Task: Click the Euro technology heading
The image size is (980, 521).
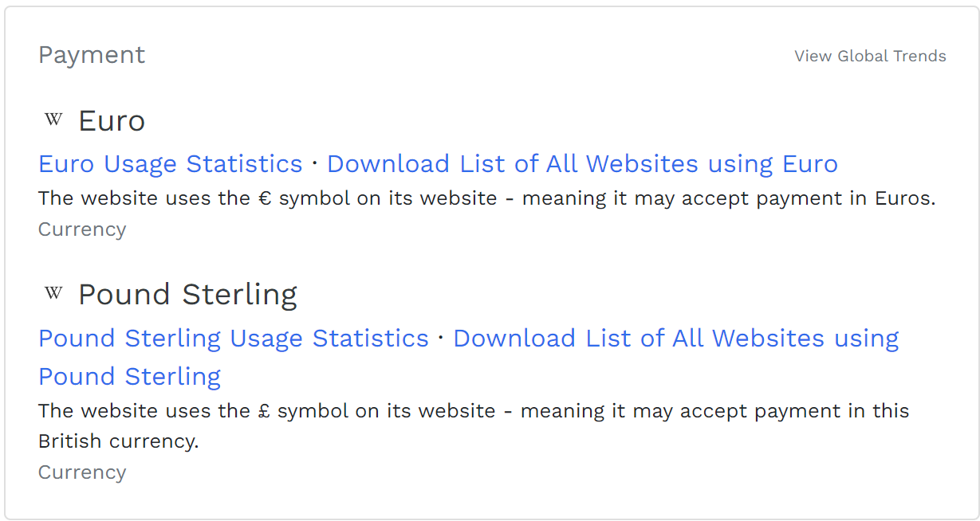Action: (112, 121)
